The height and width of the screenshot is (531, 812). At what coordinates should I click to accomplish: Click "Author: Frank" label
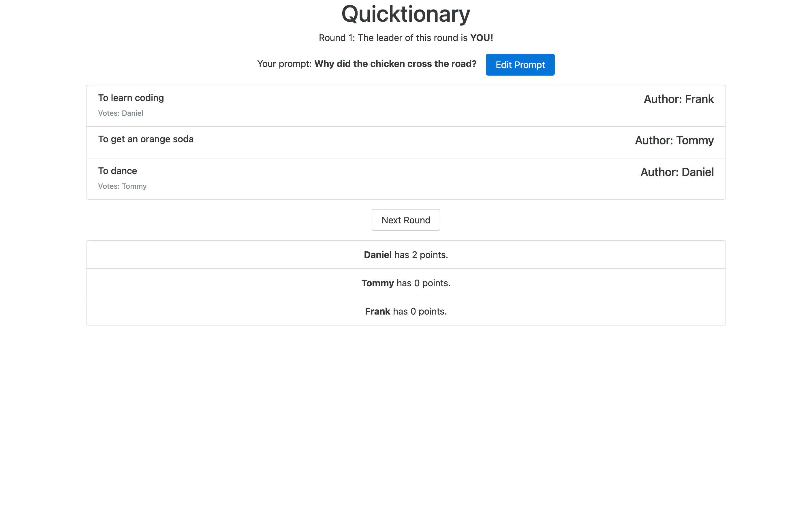coord(678,99)
